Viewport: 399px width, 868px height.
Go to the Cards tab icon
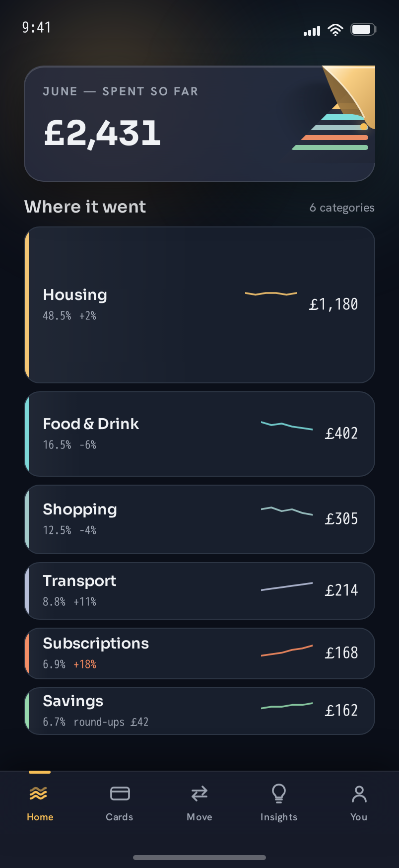[x=120, y=794]
